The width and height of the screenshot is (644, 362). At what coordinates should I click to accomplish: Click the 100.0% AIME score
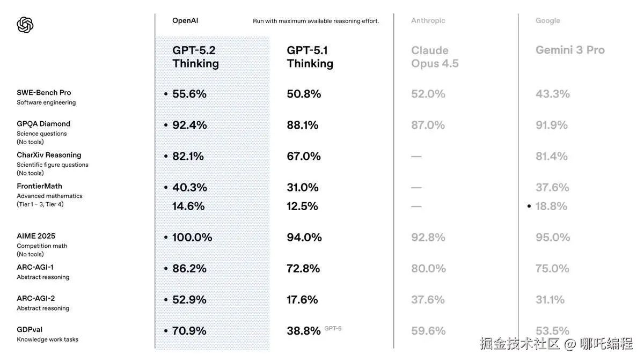(192, 238)
